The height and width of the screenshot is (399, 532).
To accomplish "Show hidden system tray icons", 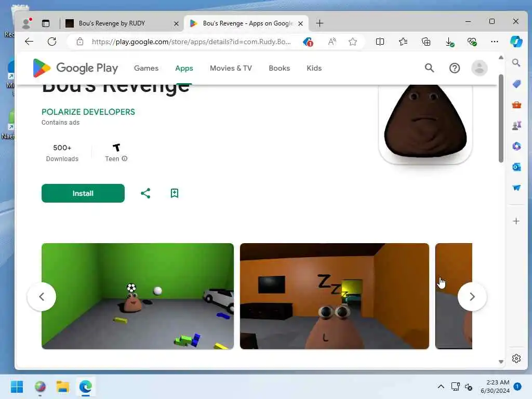I will [x=441, y=387].
